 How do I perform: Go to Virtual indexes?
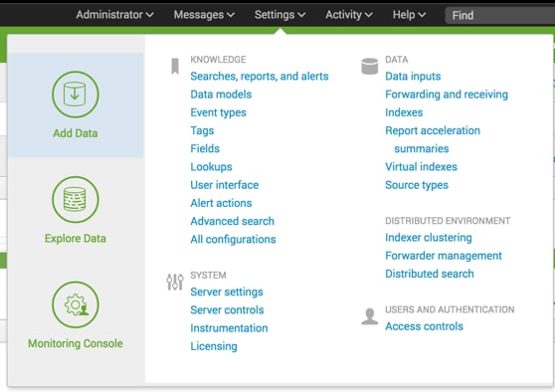(421, 167)
